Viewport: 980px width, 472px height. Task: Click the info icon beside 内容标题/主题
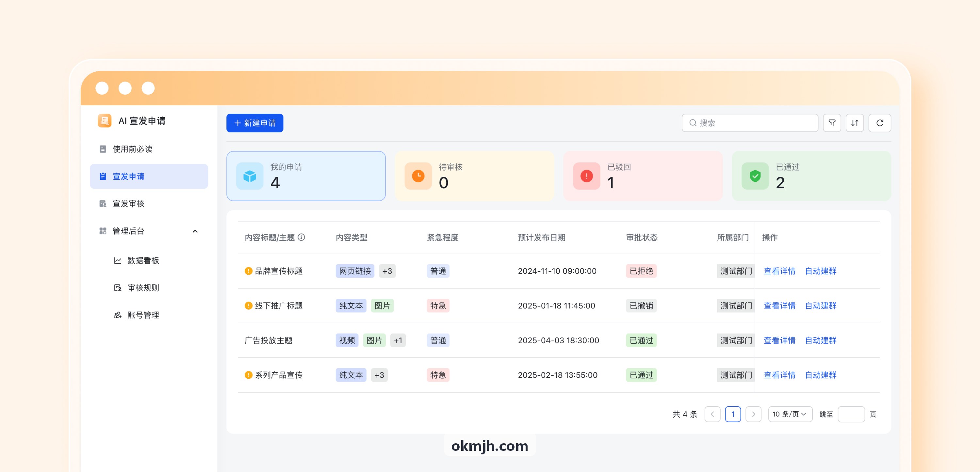point(301,237)
